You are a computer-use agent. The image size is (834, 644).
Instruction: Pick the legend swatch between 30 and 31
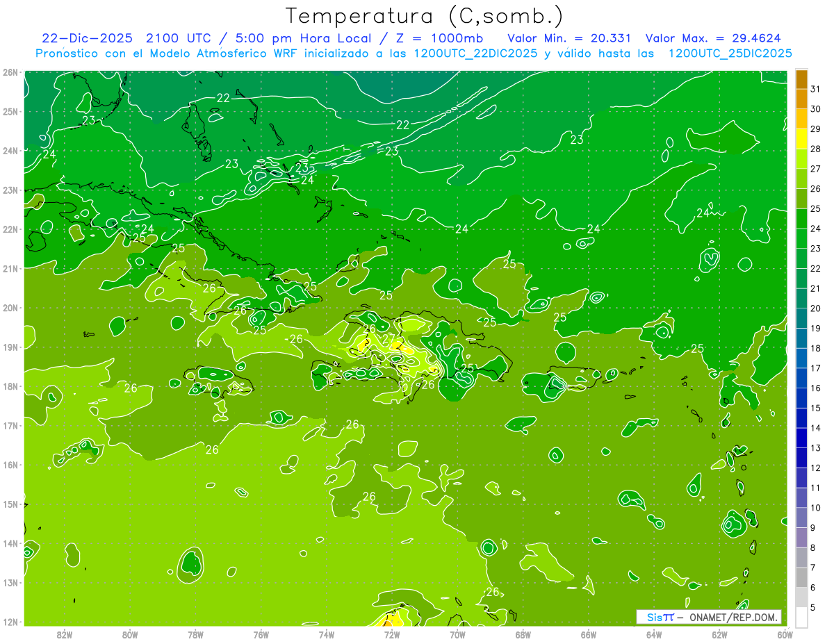[801, 99]
